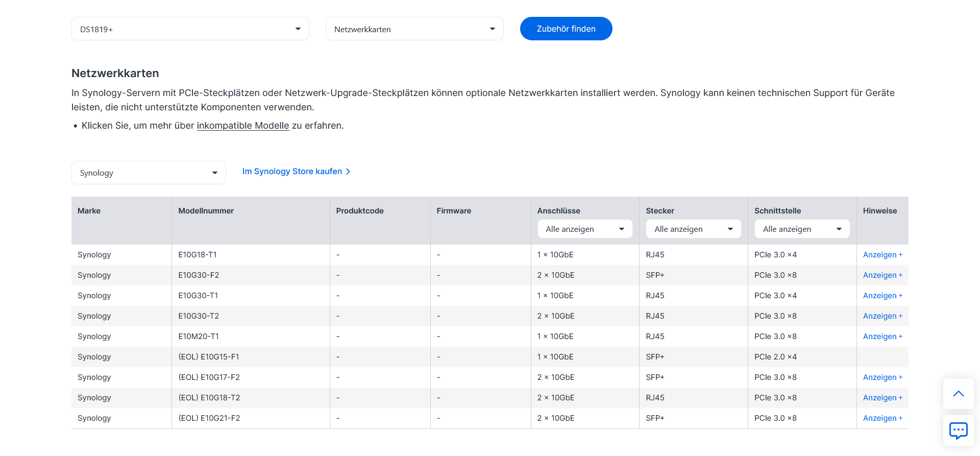Expand the Netzwerkkarten category dropdown
This screenshot has width=980, height=456.
(414, 29)
